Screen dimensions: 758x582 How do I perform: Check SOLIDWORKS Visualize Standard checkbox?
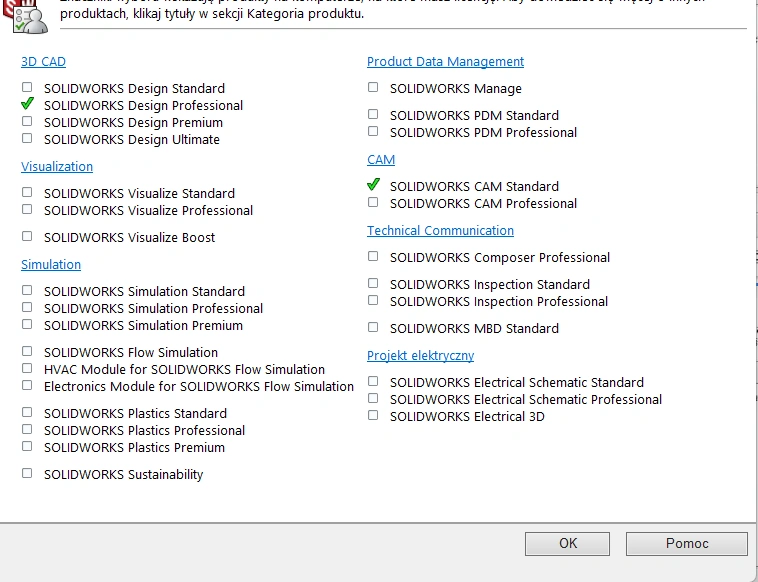coord(27,192)
